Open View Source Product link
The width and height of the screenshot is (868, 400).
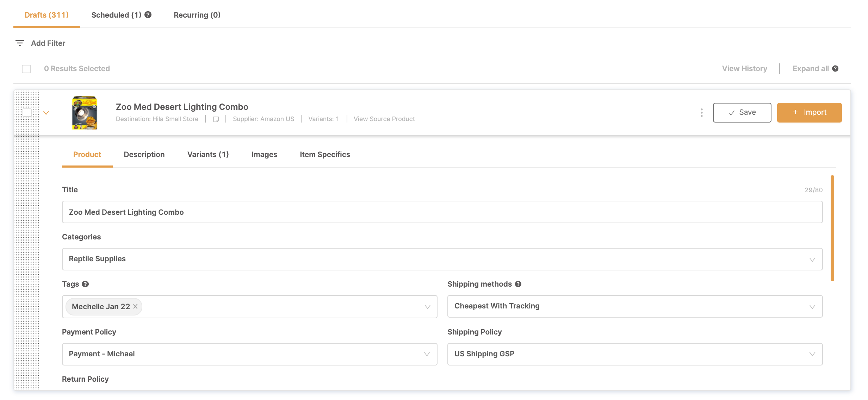click(x=384, y=119)
